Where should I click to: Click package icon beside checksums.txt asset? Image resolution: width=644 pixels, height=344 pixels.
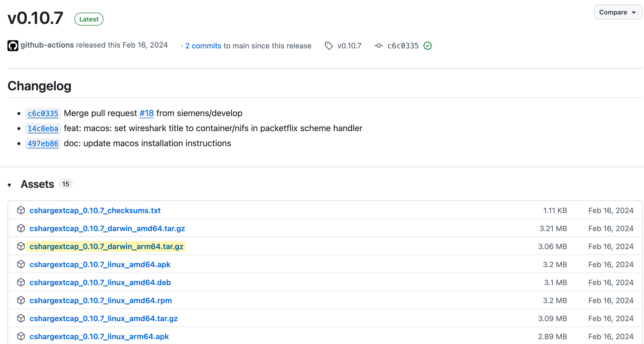click(21, 210)
